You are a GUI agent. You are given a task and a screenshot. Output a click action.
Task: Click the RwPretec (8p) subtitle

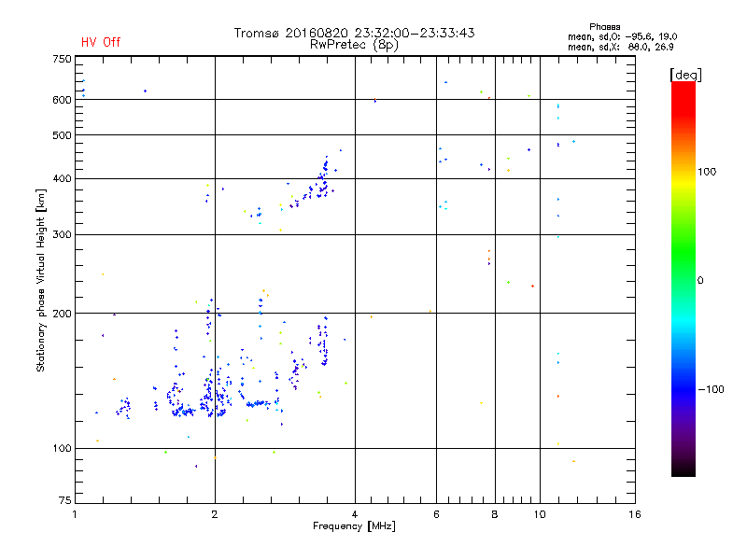pos(354,44)
